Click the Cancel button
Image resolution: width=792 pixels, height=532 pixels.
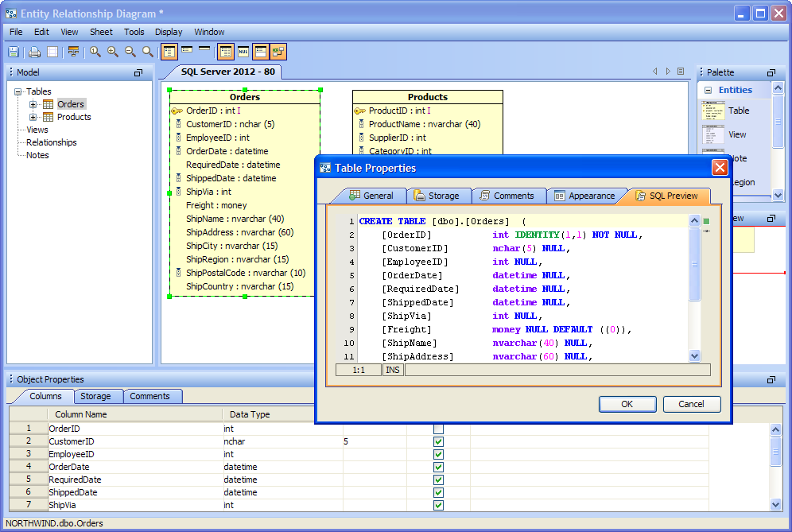[x=691, y=404]
